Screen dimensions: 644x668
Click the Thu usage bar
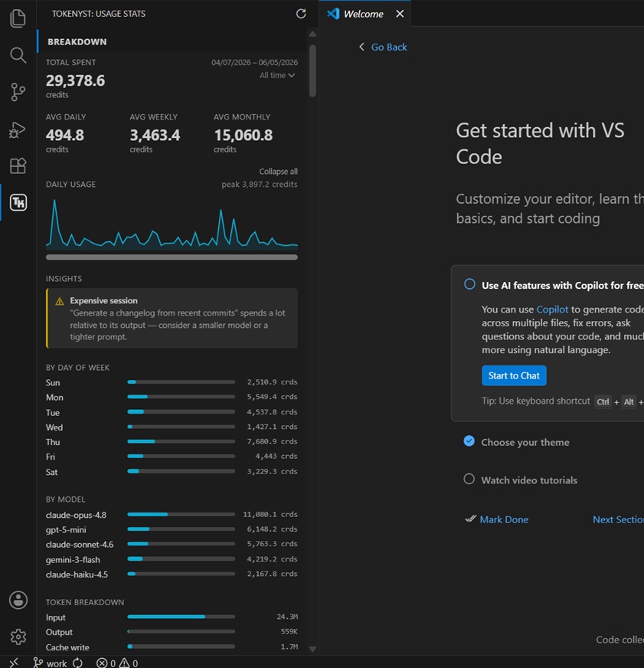tap(181, 441)
